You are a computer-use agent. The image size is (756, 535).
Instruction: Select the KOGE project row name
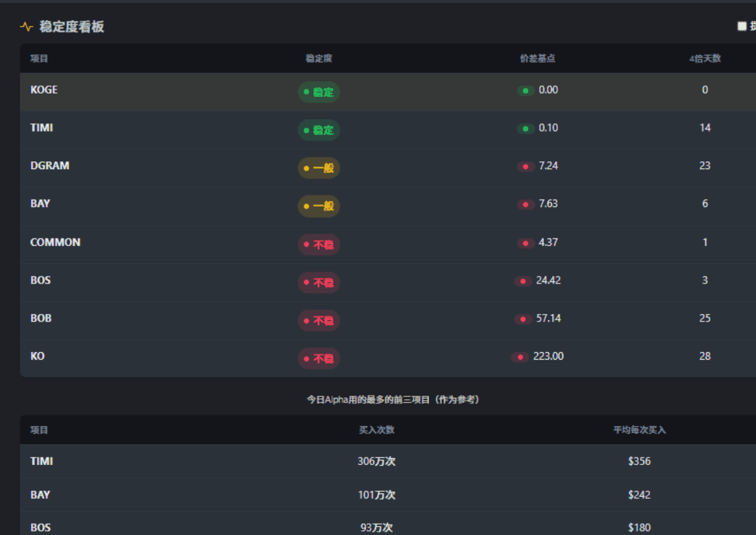44,90
